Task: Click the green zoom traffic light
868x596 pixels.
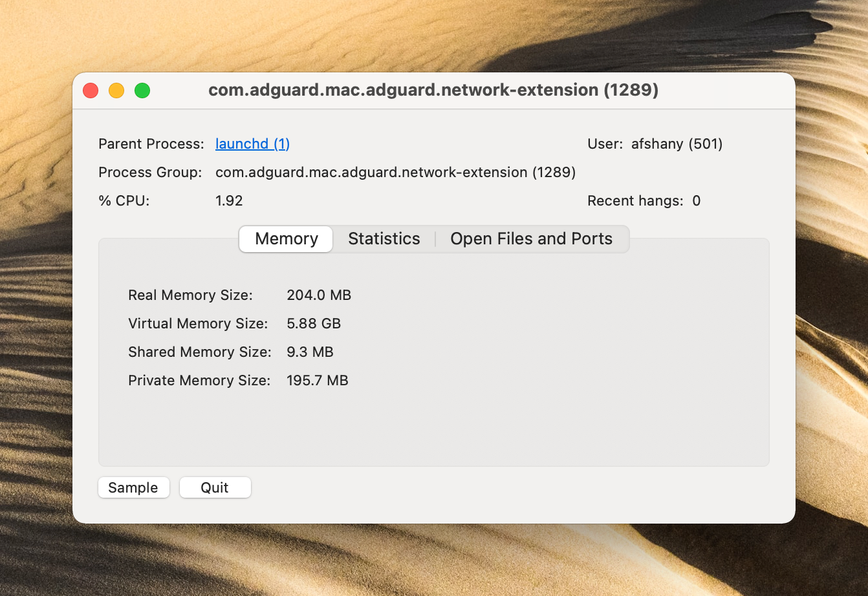Action: click(142, 90)
